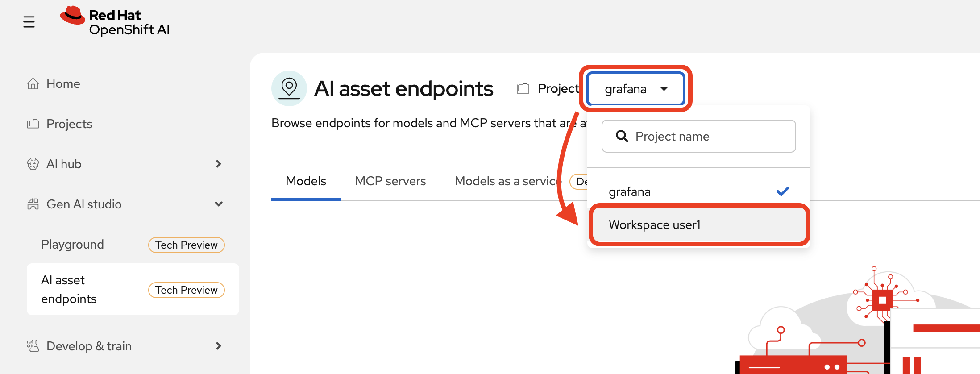980x374 pixels.
Task: Click the AI asset endpoints pin icon
Action: point(289,88)
